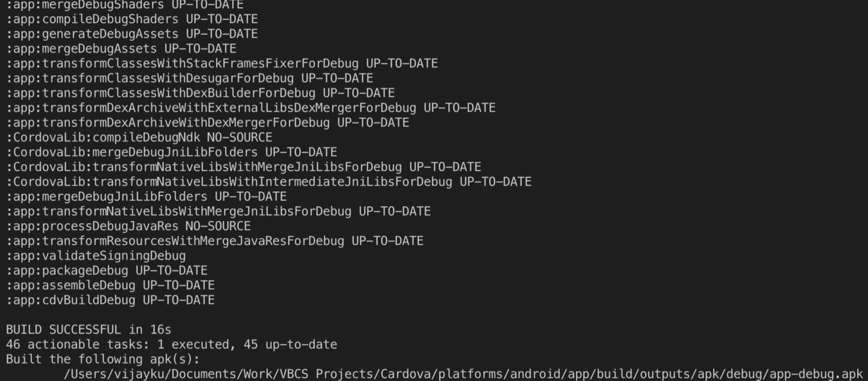This screenshot has width=868, height=381.
Task: Click the :app:assembleDebug task line
Action: point(110,285)
